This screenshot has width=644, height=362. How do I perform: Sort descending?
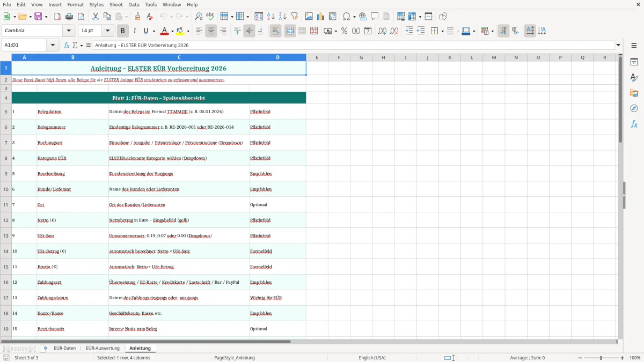pyautogui.click(x=283, y=17)
